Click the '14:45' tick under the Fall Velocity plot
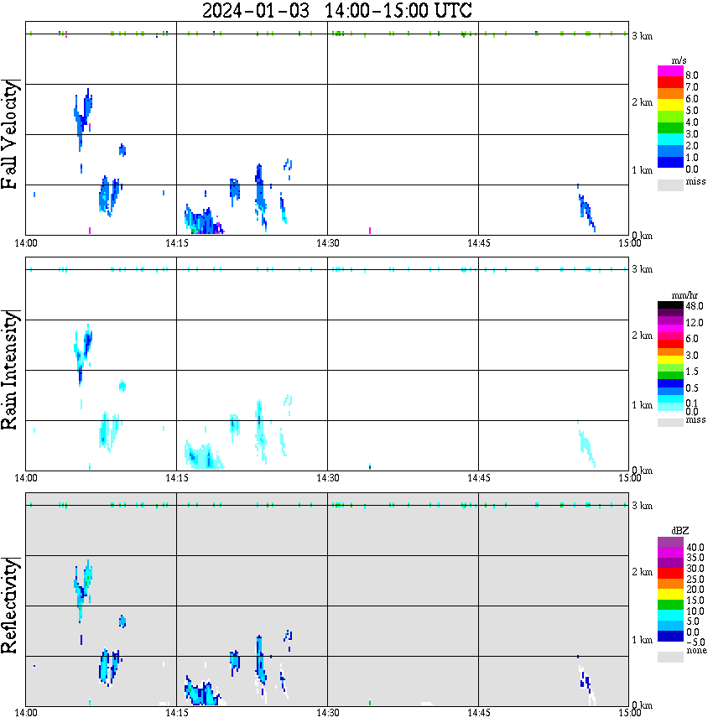713x728 pixels. pos(478,243)
